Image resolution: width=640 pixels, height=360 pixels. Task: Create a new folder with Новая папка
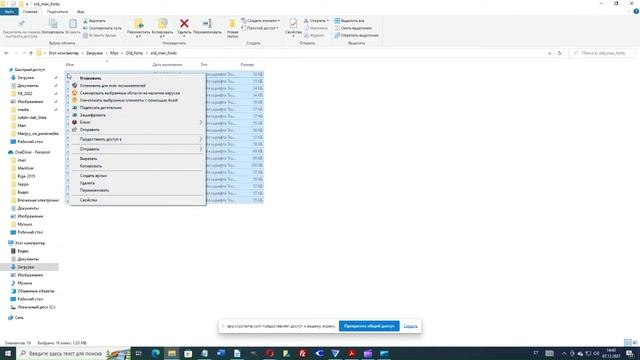233,28
